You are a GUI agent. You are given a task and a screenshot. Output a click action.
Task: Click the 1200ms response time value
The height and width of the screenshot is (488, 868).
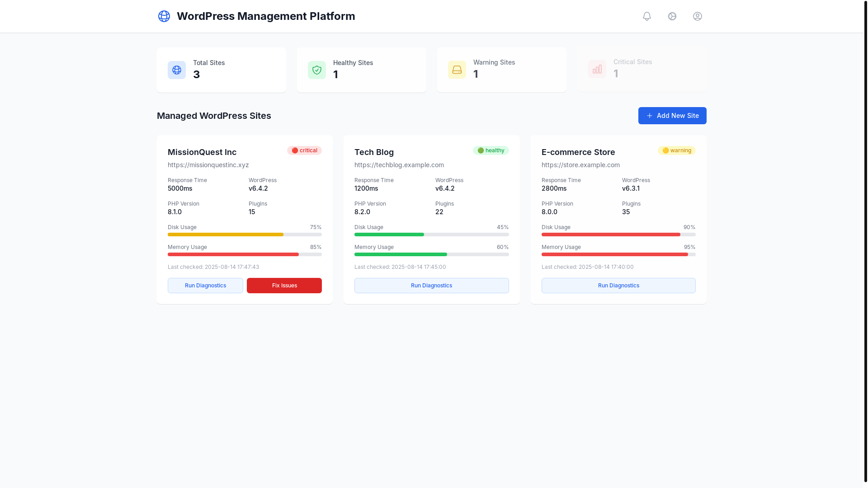pos(366,188)
